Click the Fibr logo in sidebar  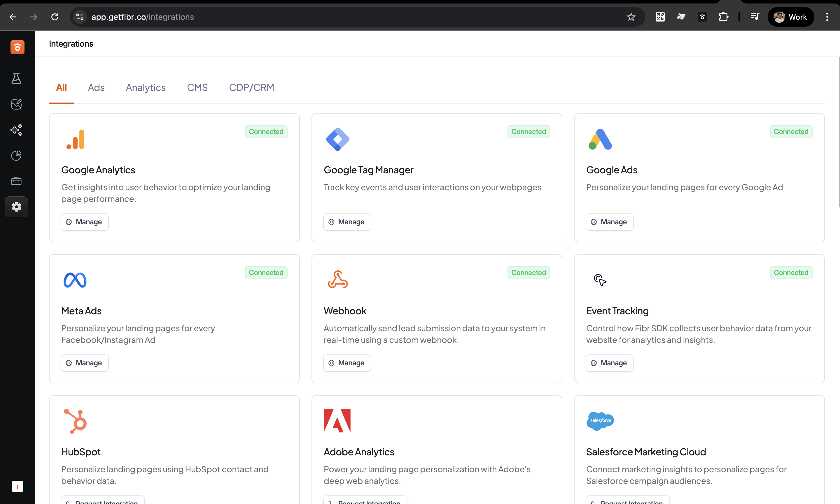pos(17,47)
